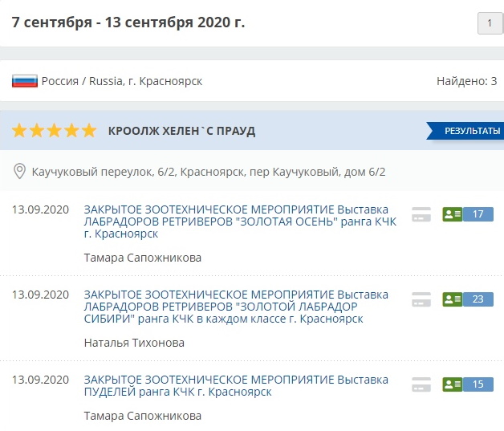Viewport: 504px width, 431px height.
Task: Click card icon for "ЗОЛОТАЯ ОСЕНЬ" show
Action: point(421,214)
